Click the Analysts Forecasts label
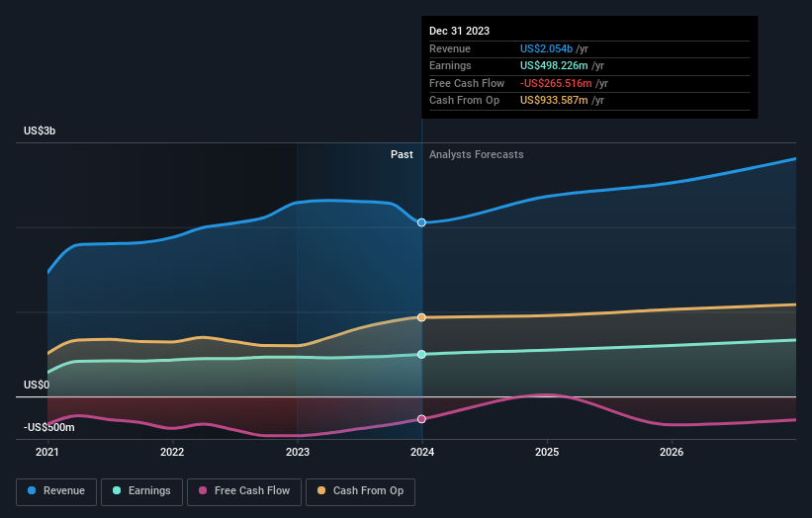The height and width of the screenshot is (518, 812). (x=477, y=155)
